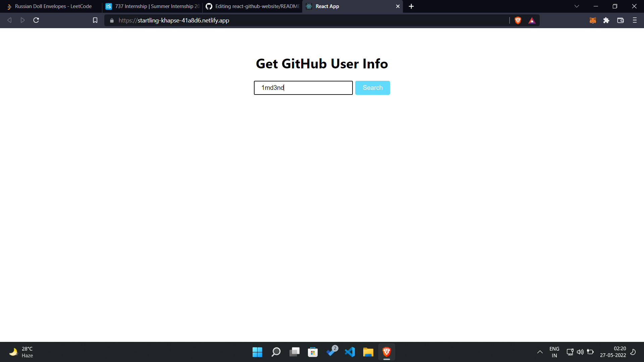Open Visual Studio Code from the taskbar

[x=350, y=352]
